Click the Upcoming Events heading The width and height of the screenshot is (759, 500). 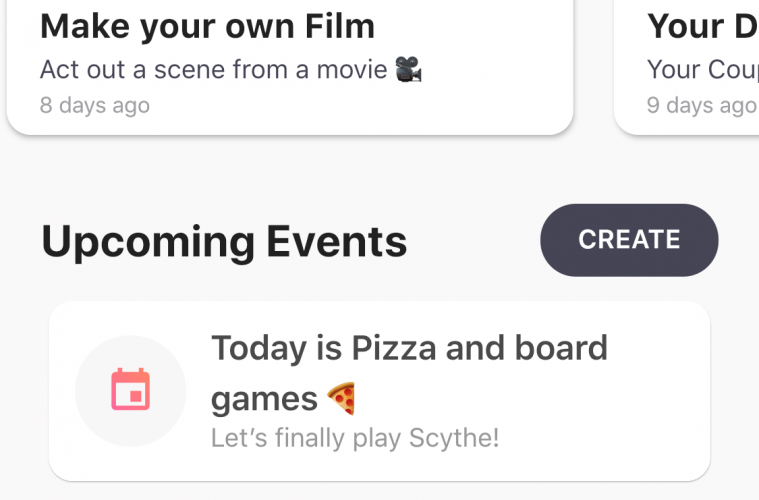224,241
